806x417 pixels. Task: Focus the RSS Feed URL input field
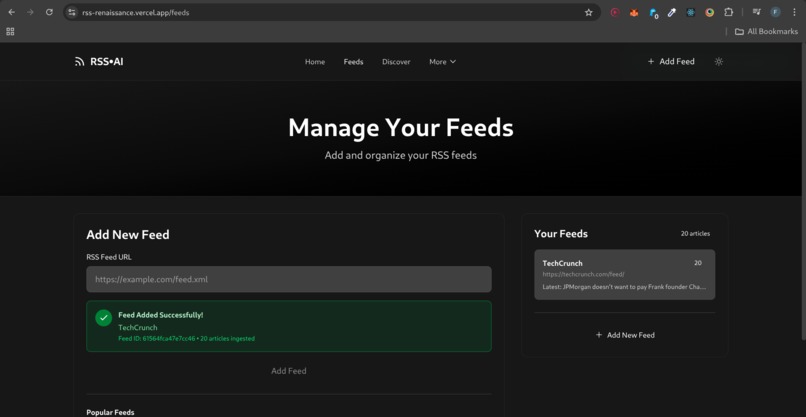pyautogui.click(x=289, y=279)
